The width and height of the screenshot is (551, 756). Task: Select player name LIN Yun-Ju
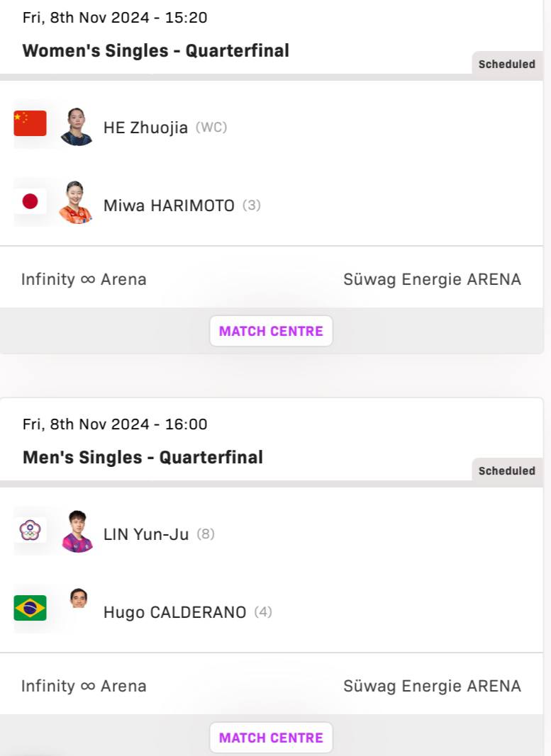tap(145, 535)
